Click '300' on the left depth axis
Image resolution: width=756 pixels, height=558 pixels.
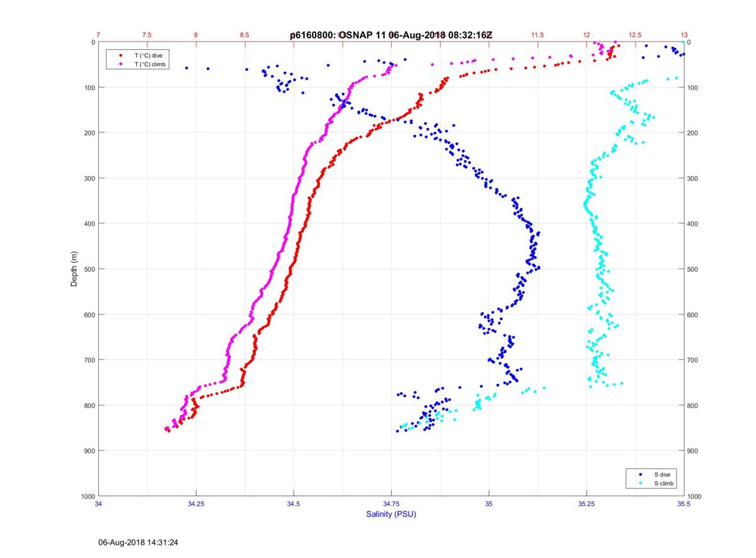[x=89, y=178]
